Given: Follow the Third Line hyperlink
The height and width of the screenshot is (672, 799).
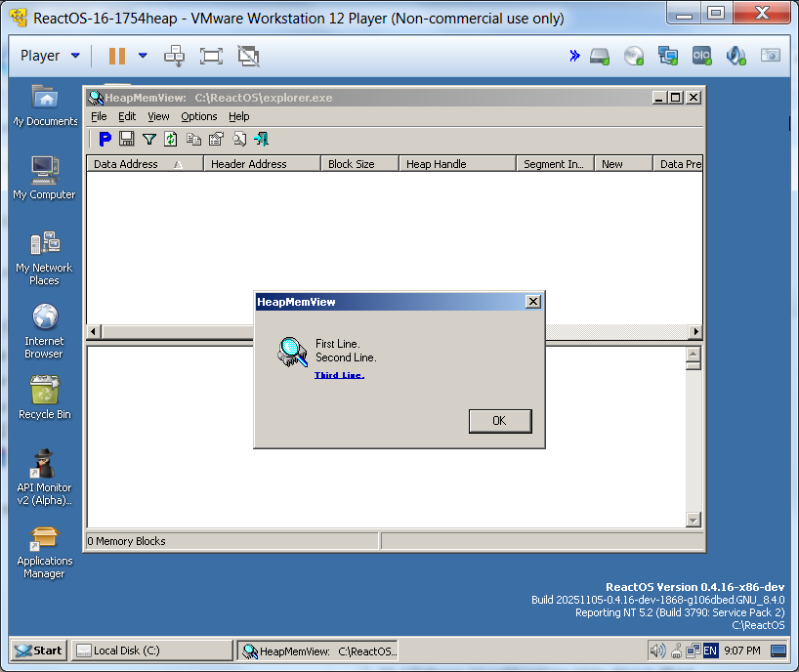Looking at the screenshot, I should pos(339,375).
